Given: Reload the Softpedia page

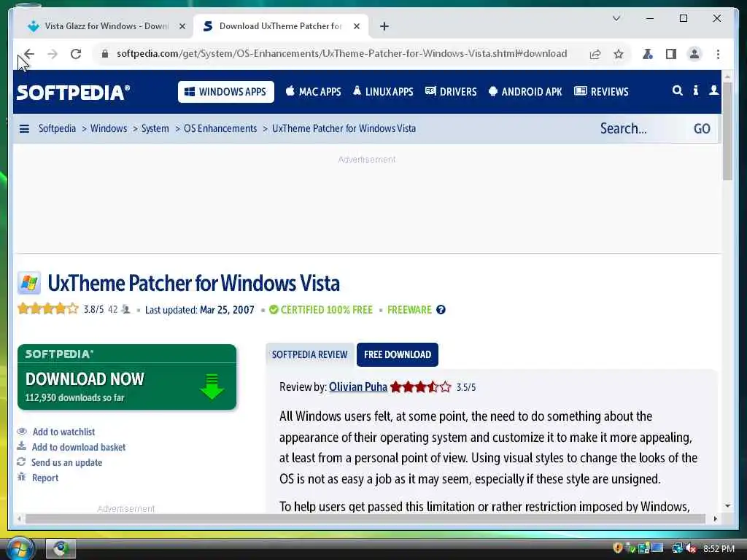Looking at the screenshot, I should 76,54.
